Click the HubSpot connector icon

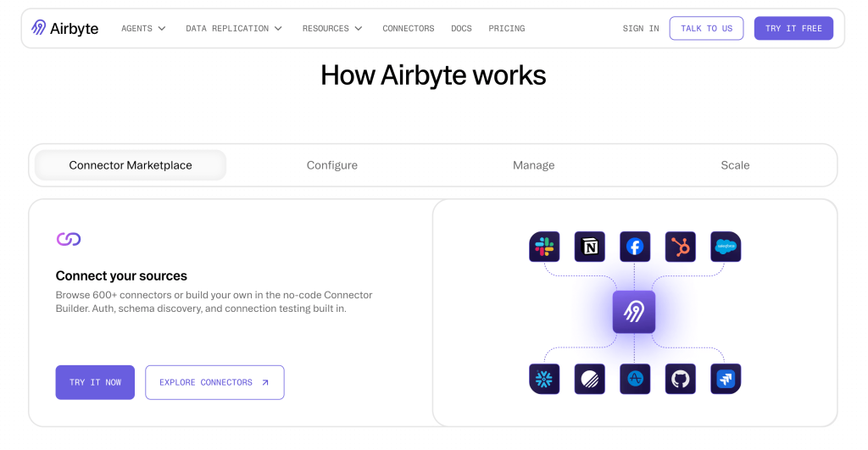point(681,247)
